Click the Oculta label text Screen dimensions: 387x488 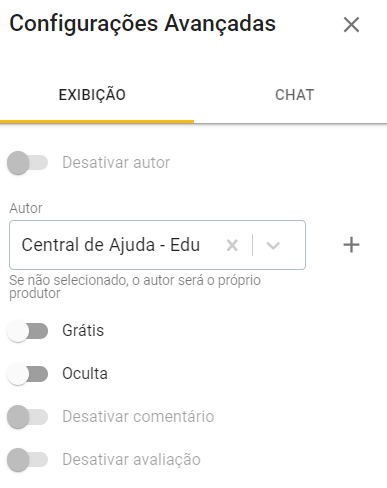[x=85, y=373]
